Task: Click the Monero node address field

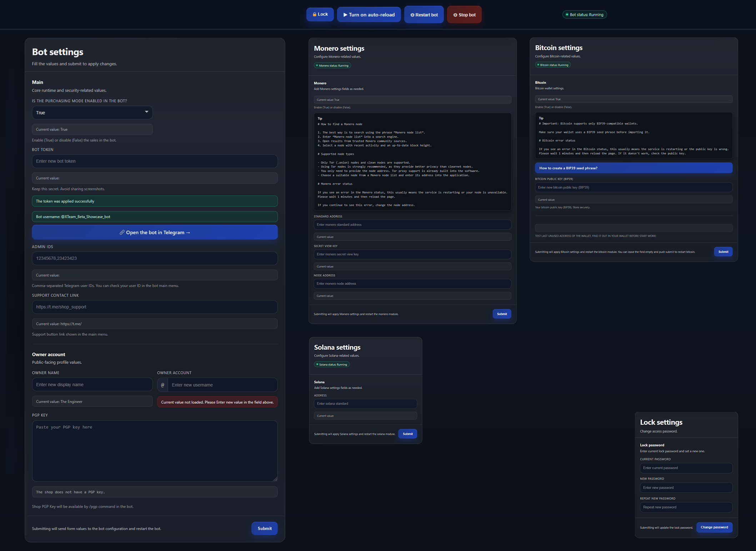Action: [412, 284]
